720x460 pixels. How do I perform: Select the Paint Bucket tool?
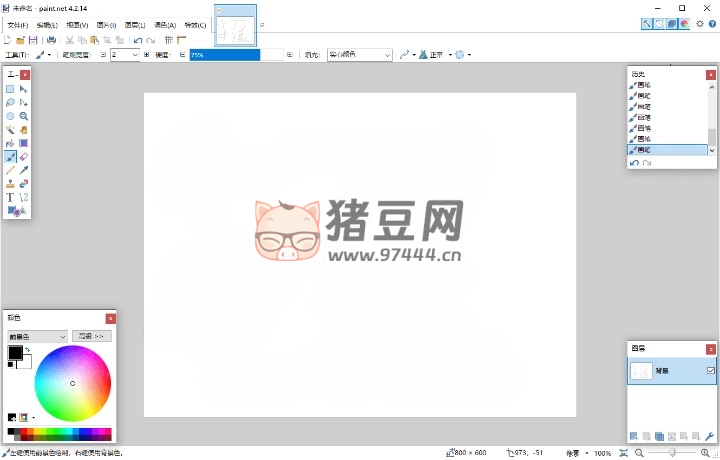tap(10, 143)
